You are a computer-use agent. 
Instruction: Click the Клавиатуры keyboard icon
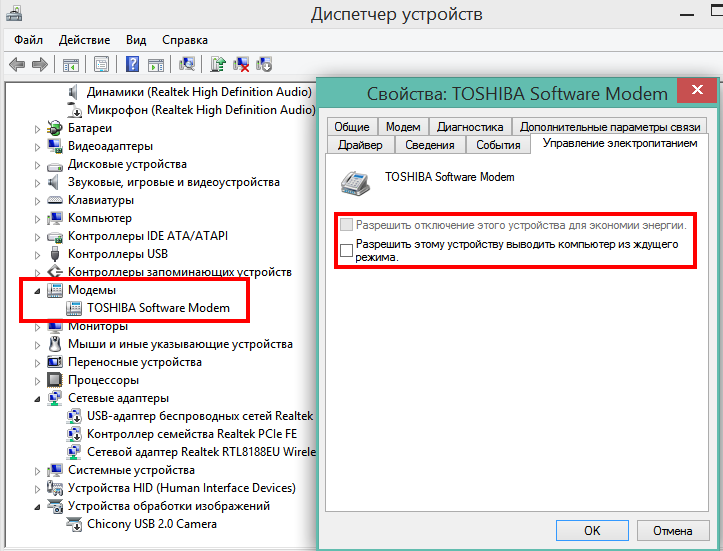[54, 200]
